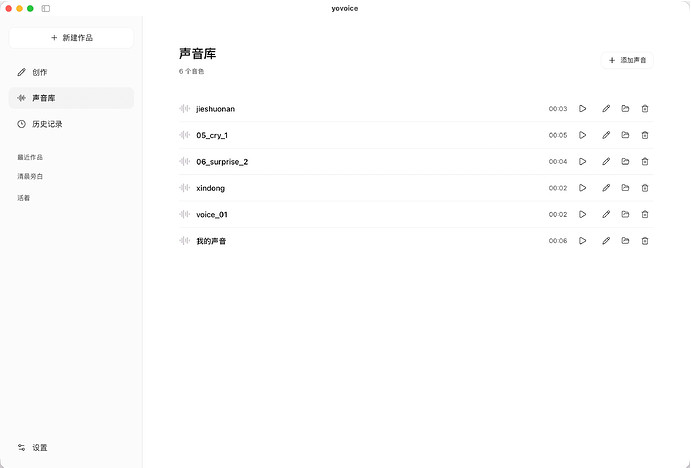691x468 pixels.
Task: Click waveform icon beside 06_surprise_2
Action: pos(184,161)
